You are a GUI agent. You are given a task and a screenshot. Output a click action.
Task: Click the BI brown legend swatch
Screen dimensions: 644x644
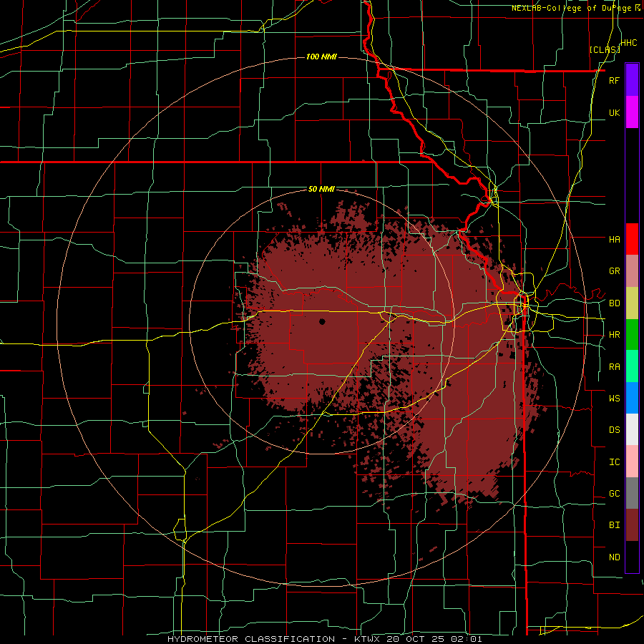pyautogui.click(x=632, y=525)
